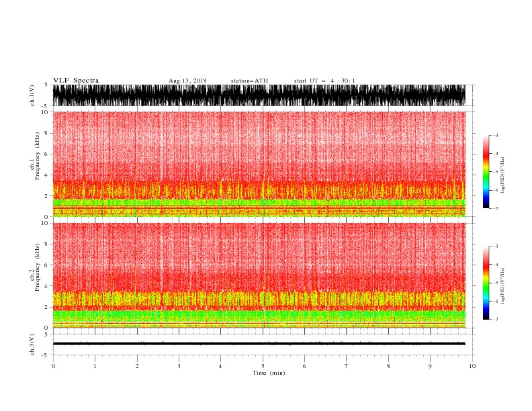Click the ch.1(V) axis label
The image size is (532, 411).
[x=32, y=95]
